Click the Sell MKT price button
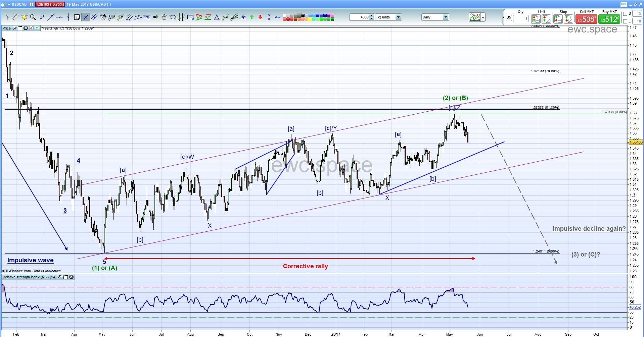 (586, 19)
